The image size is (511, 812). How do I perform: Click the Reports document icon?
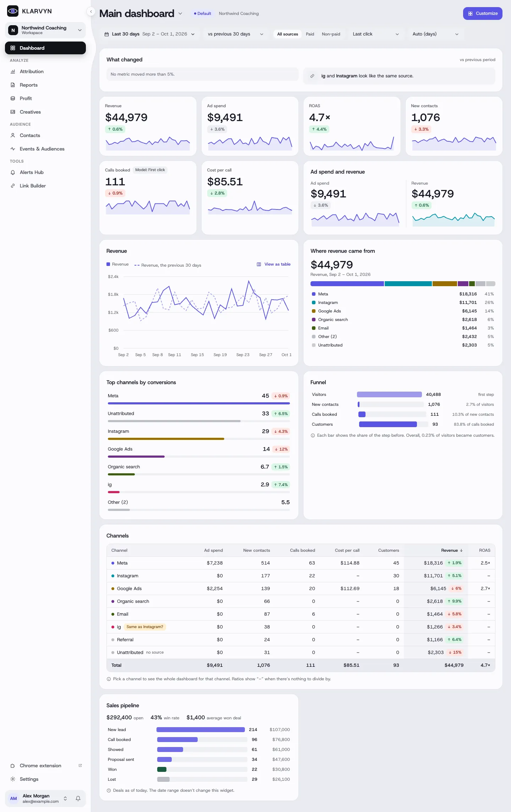coord(13,85)
